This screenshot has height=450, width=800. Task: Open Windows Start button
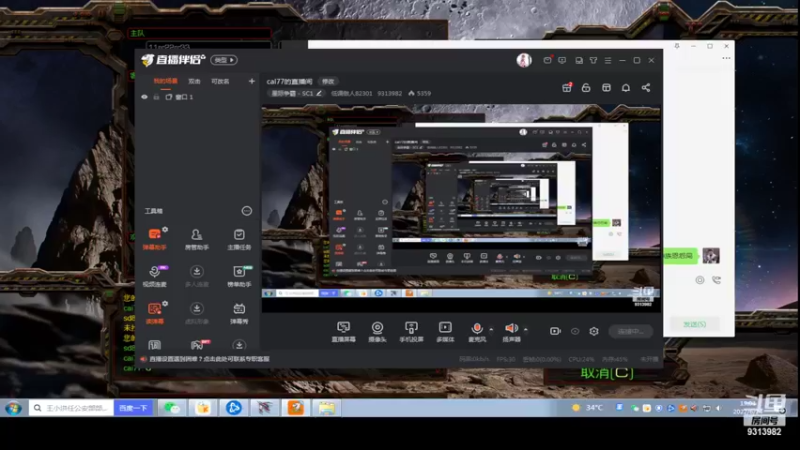click(x=13, y=408)
